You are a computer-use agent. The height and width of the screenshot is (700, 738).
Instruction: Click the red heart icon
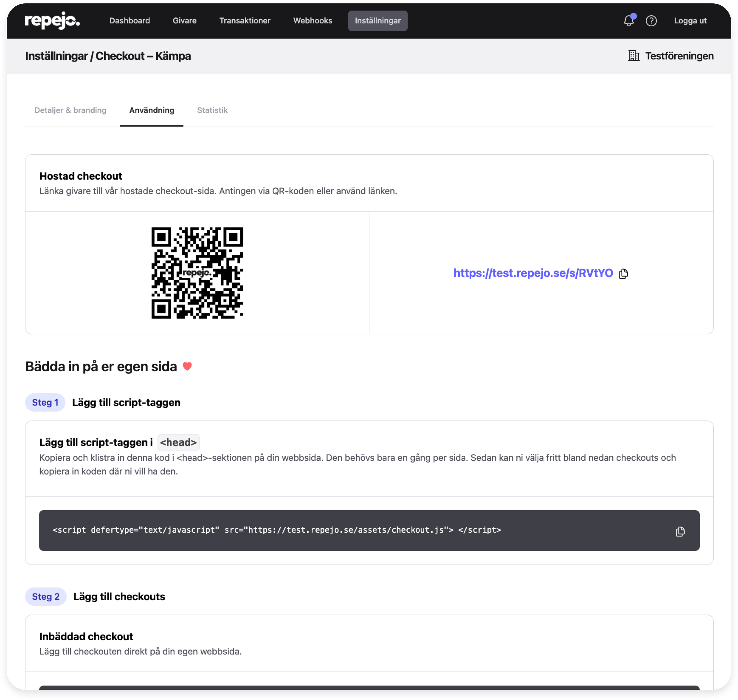(x=187, y=366)
